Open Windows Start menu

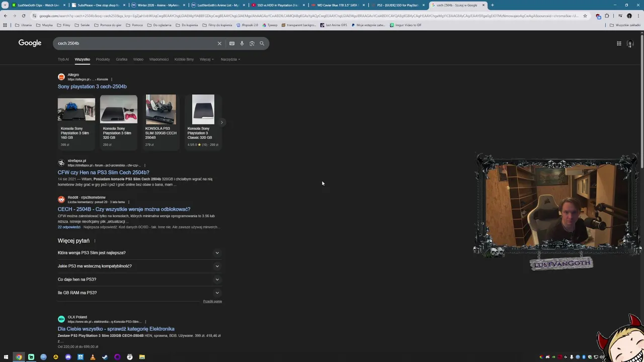7,357
